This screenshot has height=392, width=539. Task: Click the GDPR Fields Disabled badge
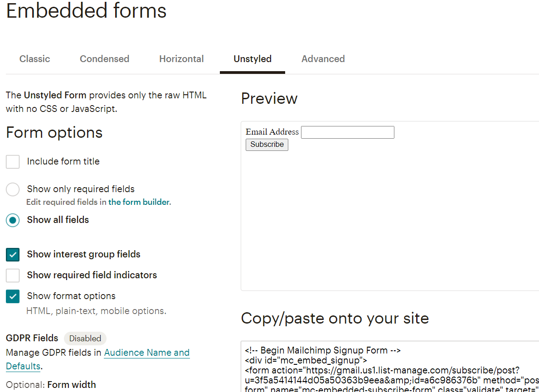[x=85, y=339]
